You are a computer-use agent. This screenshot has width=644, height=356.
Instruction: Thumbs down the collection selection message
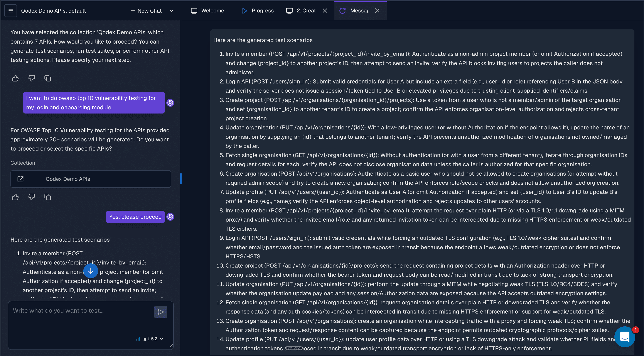(32, 78)
